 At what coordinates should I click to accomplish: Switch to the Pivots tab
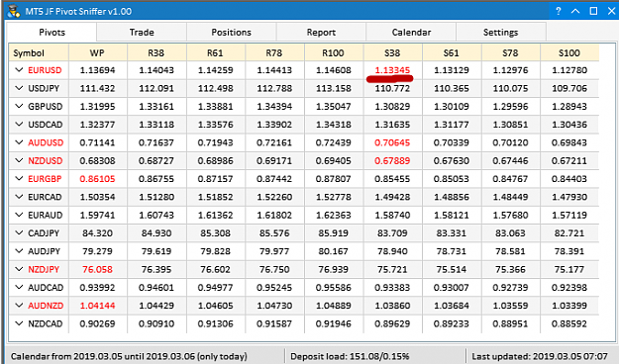point(52,32)
